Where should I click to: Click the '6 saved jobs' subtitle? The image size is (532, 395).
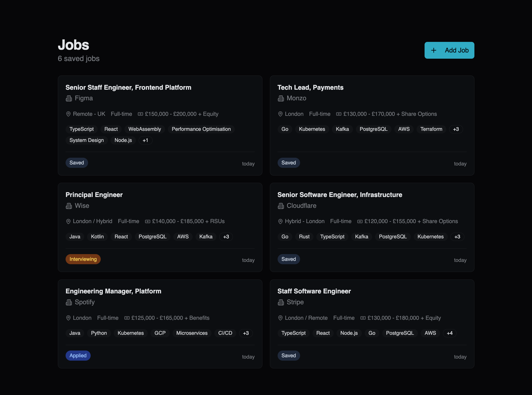tap(79, 59)
